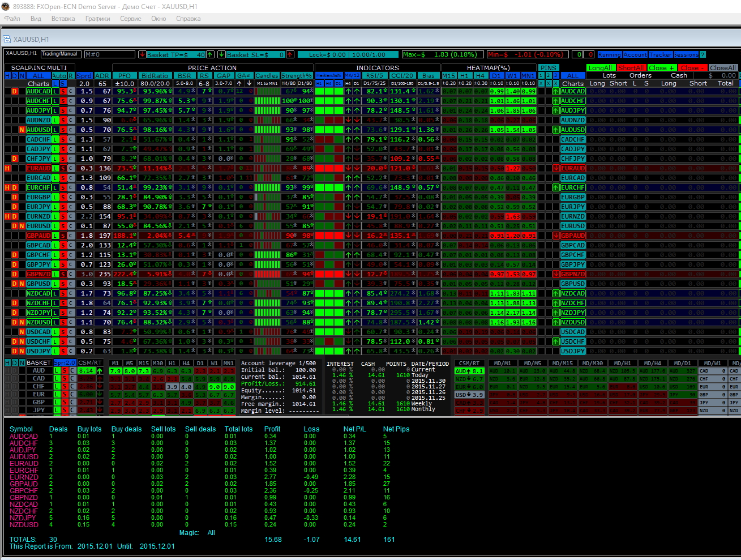Click the L button of the AUD basket
741x560 pixels.
tap(57, 371)
